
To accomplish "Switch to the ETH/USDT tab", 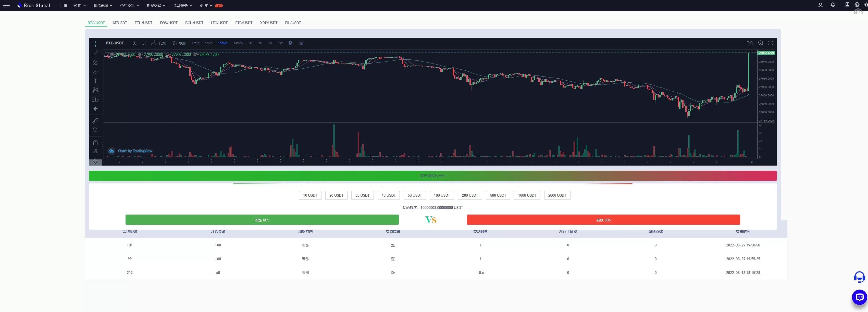I will pyautogui.click(x=143, y=23).
